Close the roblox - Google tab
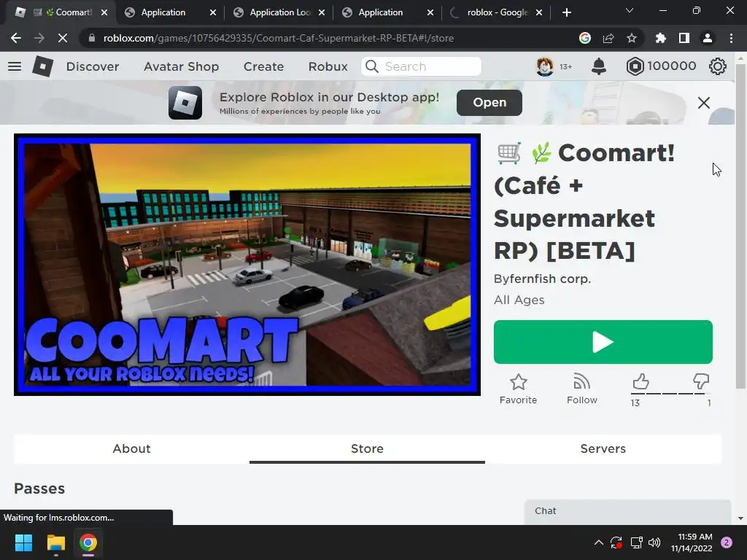747x560 pixels. click(x=539, y=13)
